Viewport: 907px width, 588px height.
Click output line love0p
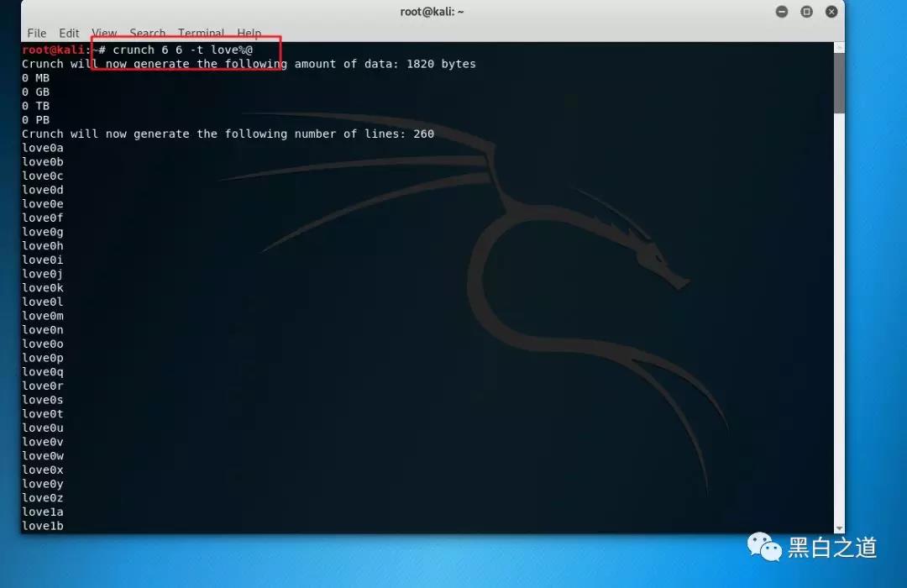43,358
